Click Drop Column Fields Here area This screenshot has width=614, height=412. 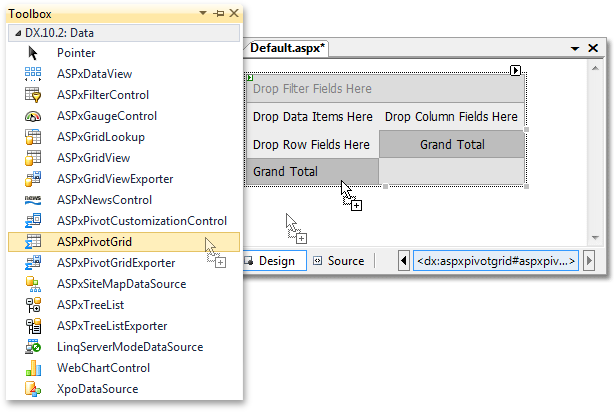click(451, 117)
